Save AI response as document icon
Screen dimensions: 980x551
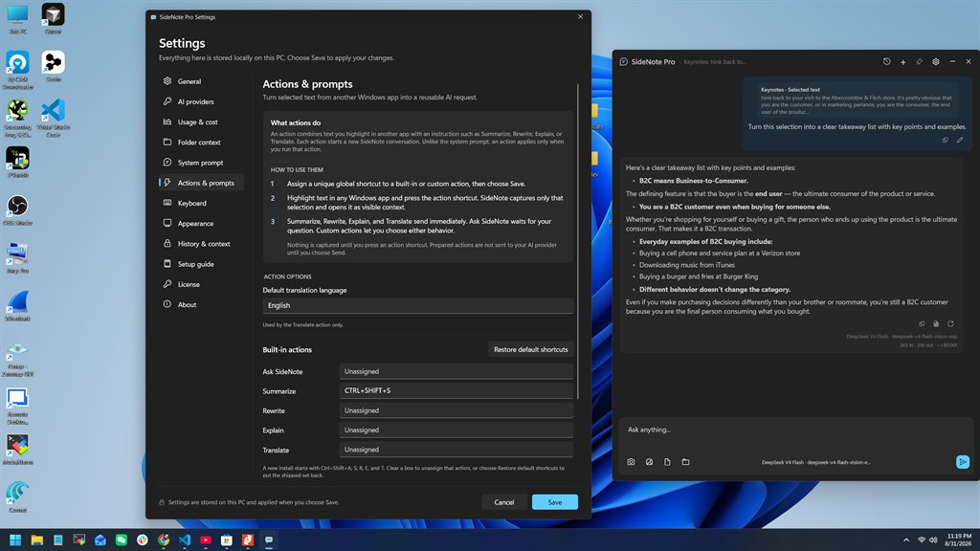[x=936, y=323]
